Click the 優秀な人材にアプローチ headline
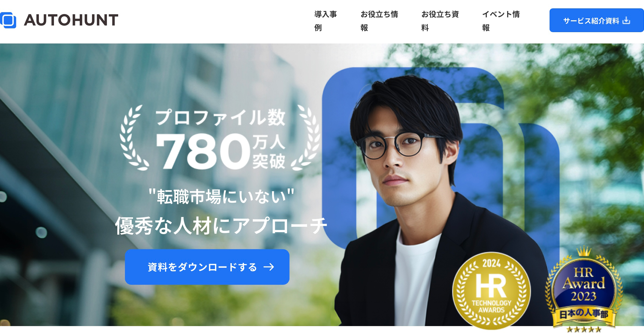 pyautogui.click(x=221, y=226)
